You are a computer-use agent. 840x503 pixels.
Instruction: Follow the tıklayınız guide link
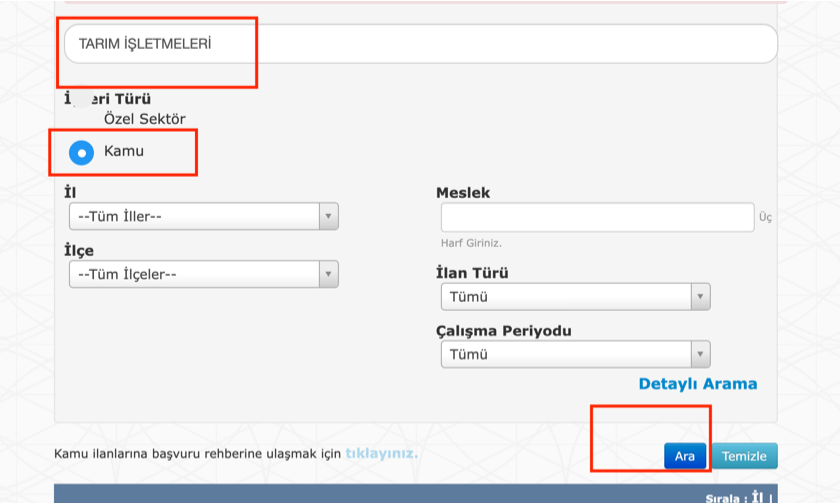381,454
